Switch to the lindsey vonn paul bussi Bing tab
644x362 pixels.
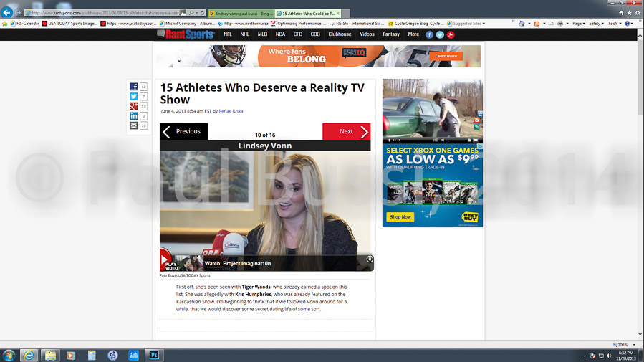point(241,14)
